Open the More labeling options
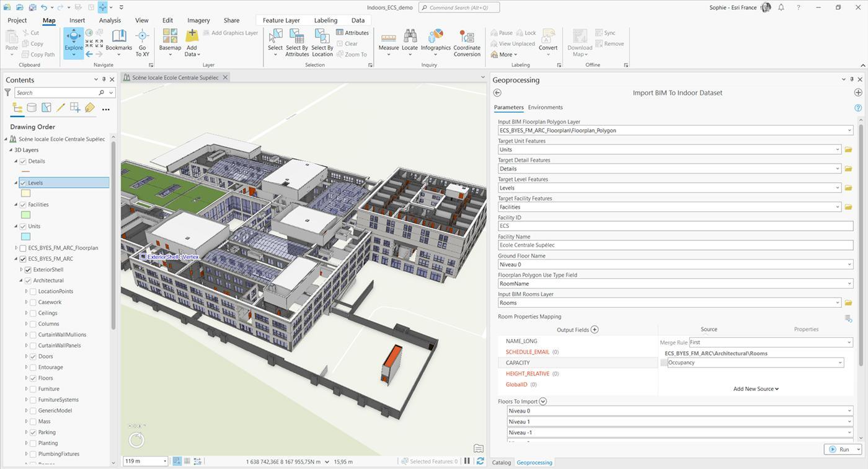 pos(504,55)
